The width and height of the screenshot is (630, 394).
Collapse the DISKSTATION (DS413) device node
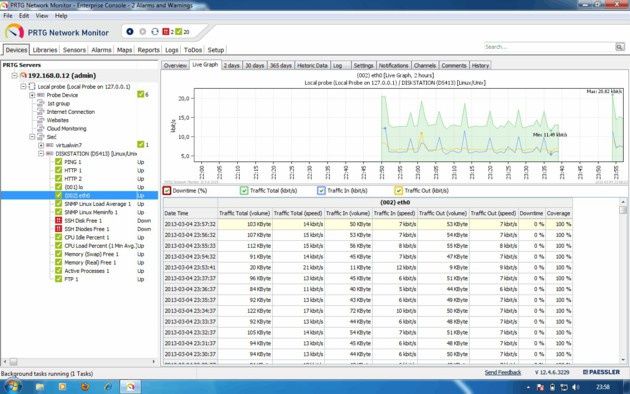point(41,153)
